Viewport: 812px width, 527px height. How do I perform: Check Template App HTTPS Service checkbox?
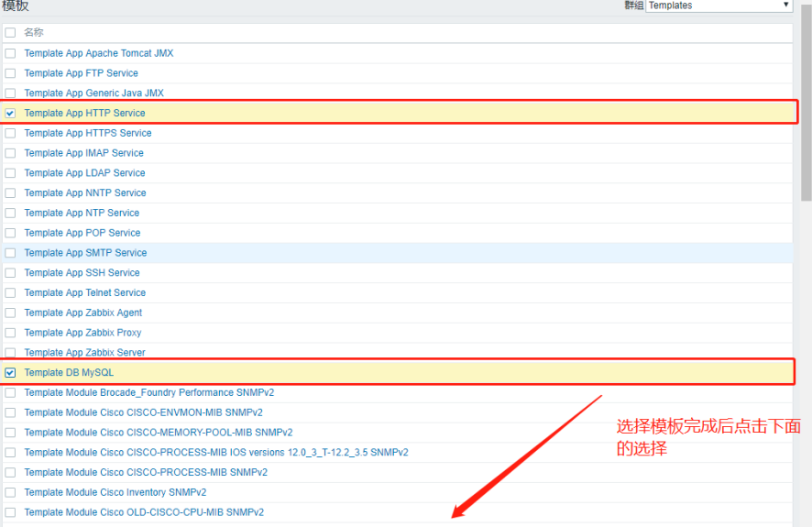point(10,133)
